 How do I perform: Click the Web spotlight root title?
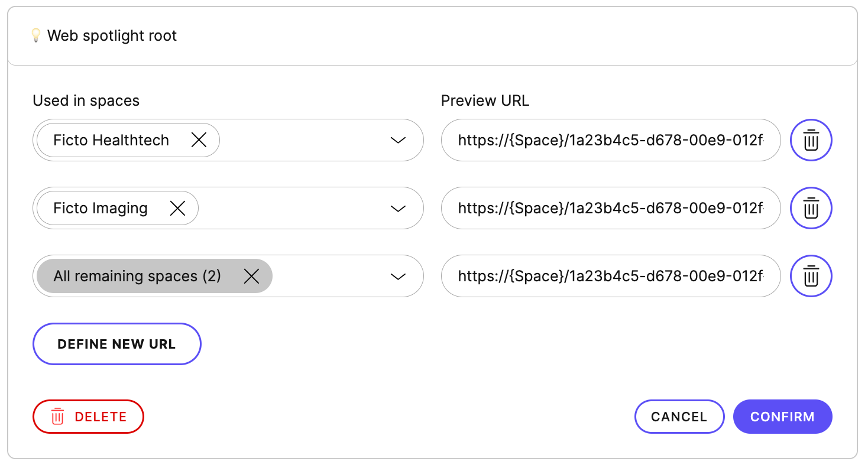[112, 35]
